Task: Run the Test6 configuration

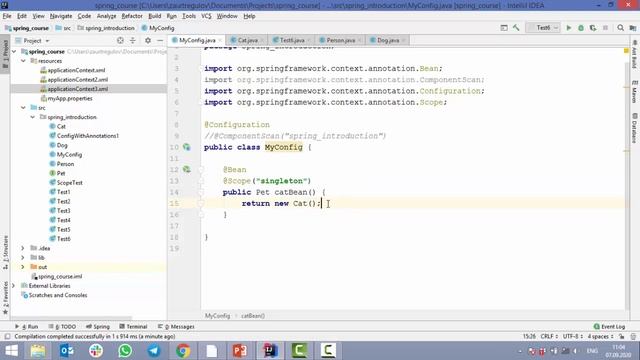Action: tap(569, 28)
